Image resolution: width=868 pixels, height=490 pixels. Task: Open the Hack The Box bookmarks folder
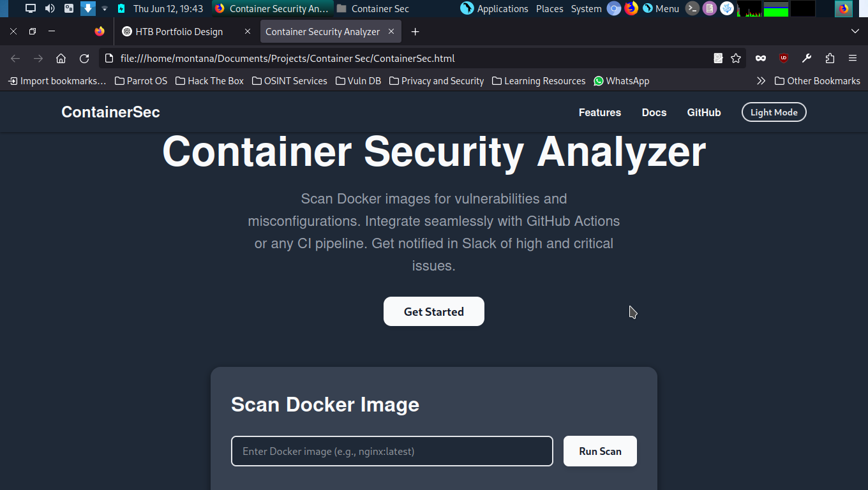pos(209,81)
